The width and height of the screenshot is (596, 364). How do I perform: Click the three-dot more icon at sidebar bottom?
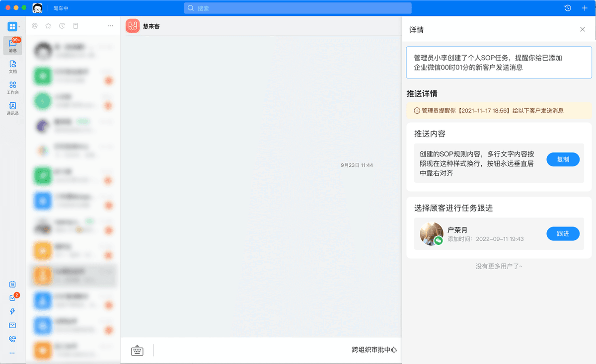point(12,353)
